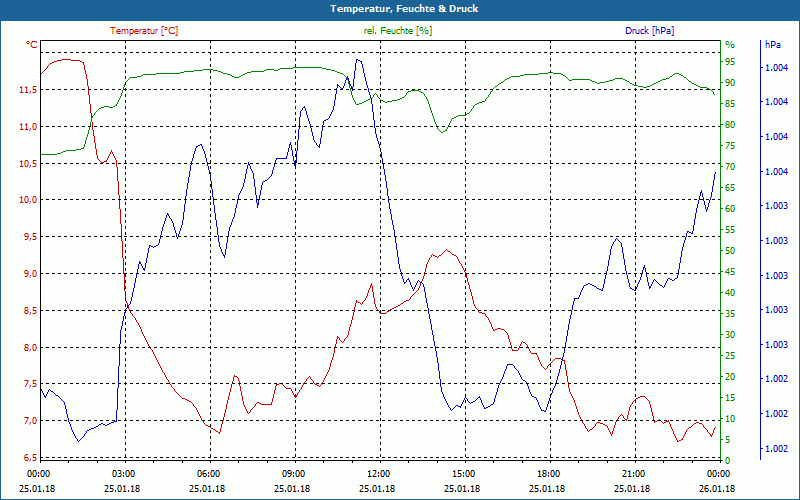
Task: Click the 10,5 value on temperature axis
Action: point(28,163)
